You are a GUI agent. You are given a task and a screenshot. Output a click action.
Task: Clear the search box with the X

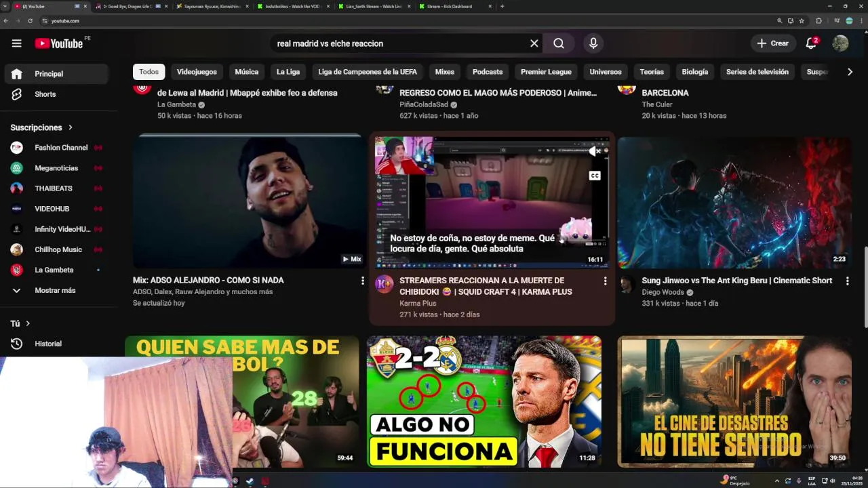pyautogui.click(x=534, y=43)
